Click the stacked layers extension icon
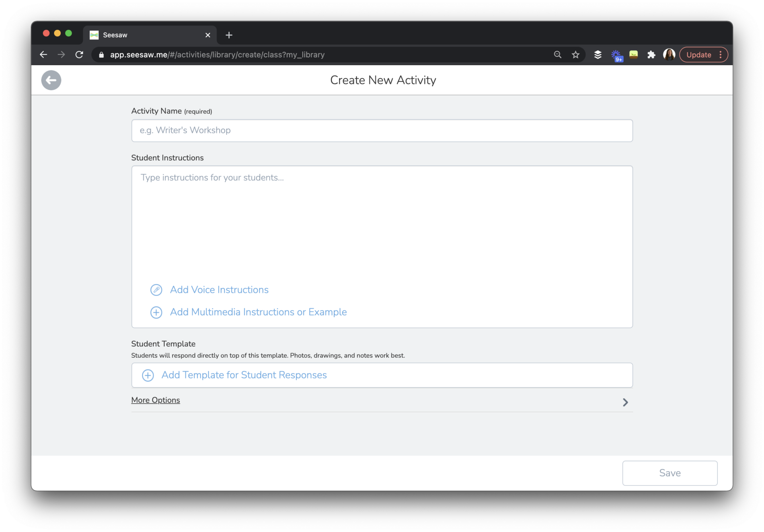764x532 pixels. [x=598, y=55]
